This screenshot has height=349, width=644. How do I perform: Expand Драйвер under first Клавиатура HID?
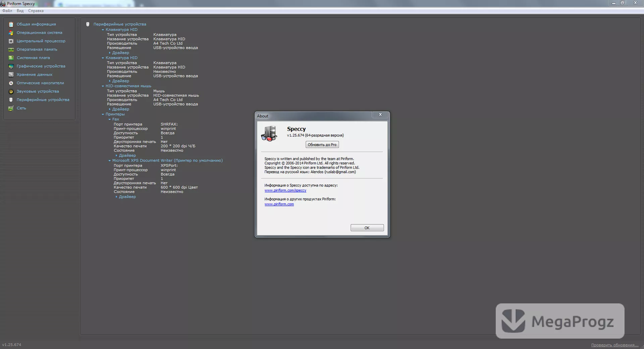(x=110, y=53)
